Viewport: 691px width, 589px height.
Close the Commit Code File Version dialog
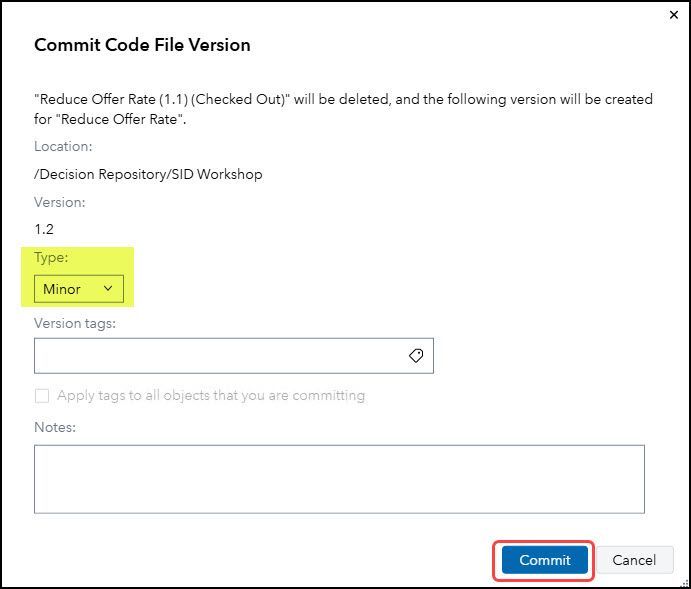672,16
